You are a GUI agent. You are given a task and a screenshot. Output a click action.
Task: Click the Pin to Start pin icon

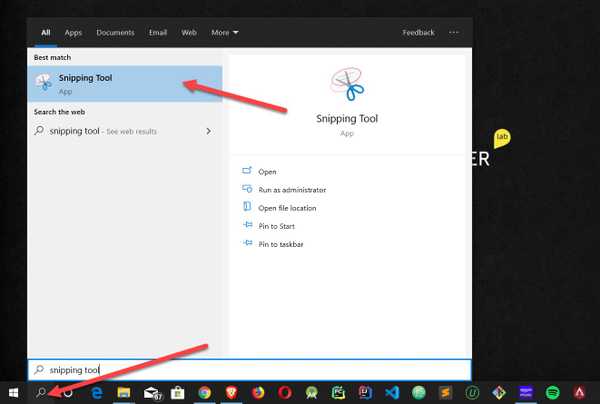pos(248,225)
